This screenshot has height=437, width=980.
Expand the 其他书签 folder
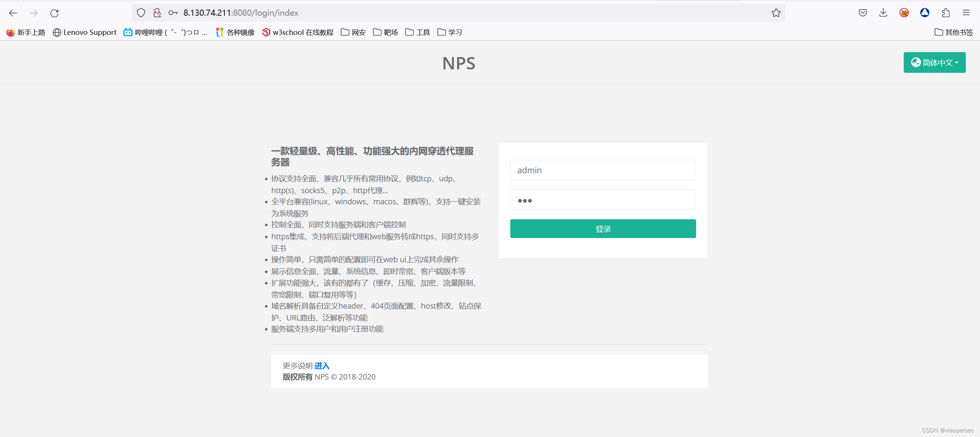954,32
